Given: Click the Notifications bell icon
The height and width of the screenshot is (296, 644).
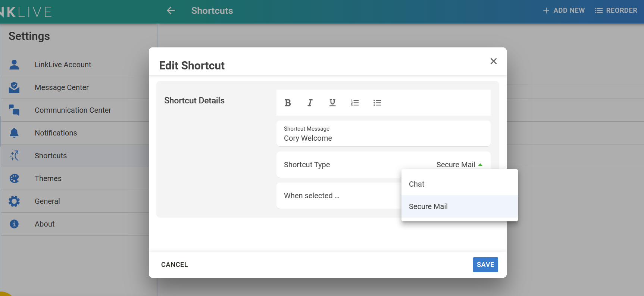Looking at the screenshot, I should point(14,133).
